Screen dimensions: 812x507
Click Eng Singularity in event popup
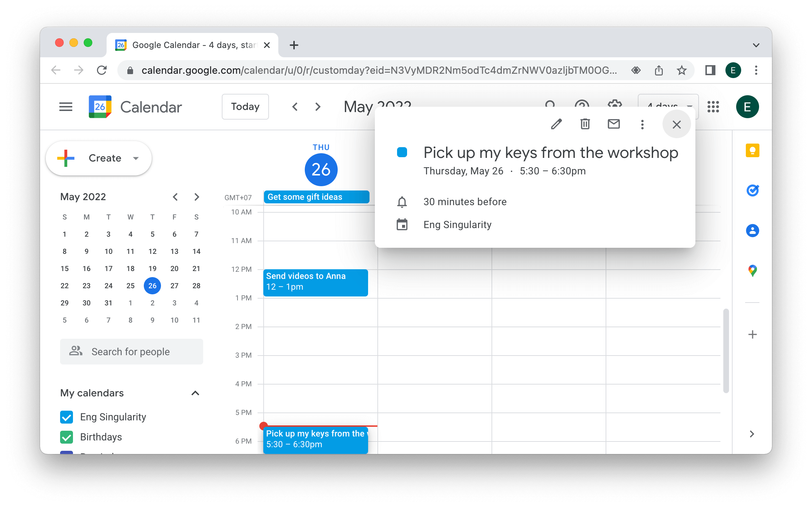coord(458,225)
